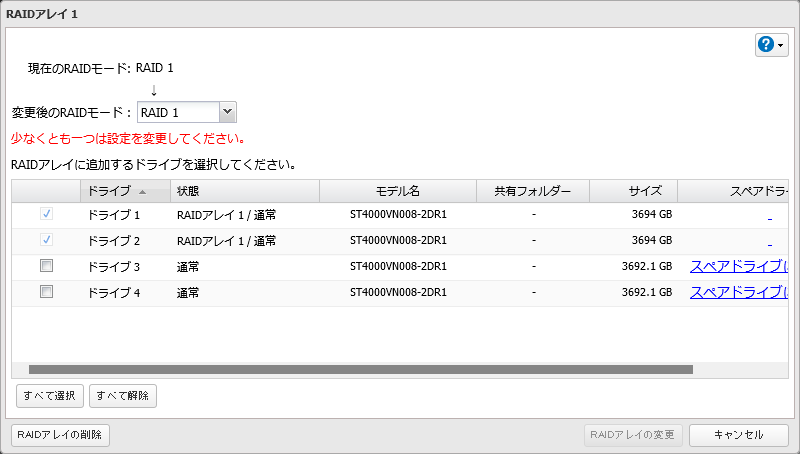Click the blue help question mark icon
The image size is (800, 454).
click(766, 45)
